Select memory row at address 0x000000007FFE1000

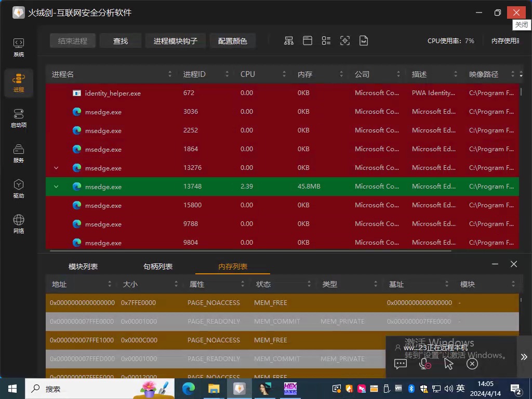282,340
